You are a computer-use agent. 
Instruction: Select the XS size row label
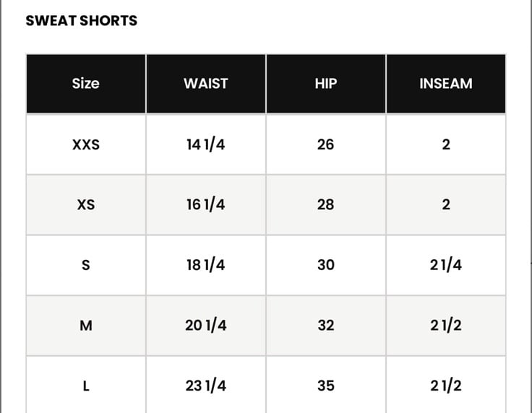click(x=86, y=204)
